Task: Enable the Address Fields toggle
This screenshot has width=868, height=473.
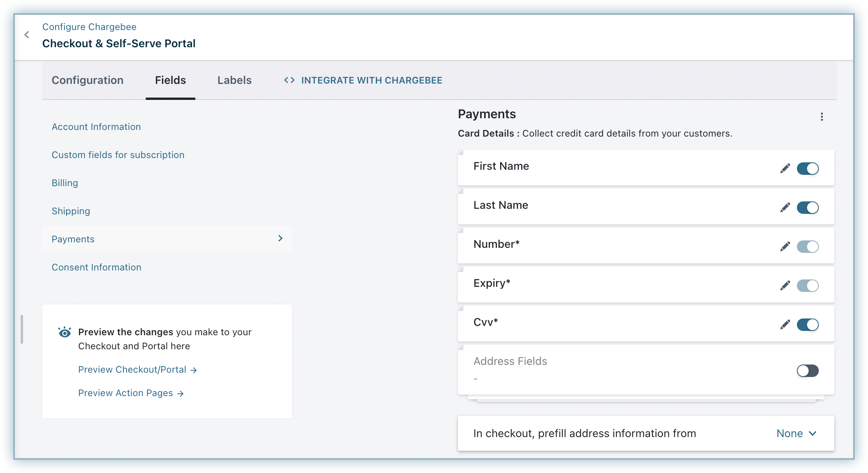Action: tap(807, 371)
